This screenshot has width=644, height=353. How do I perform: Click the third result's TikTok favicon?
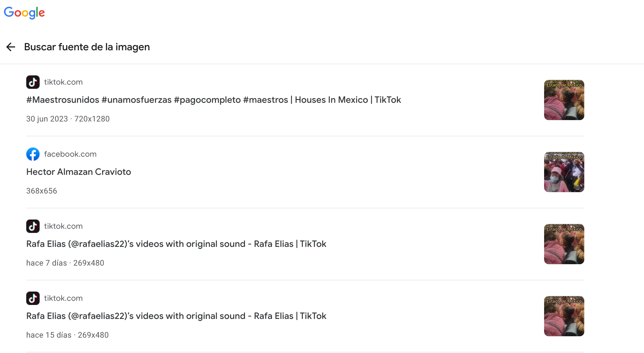coord(33,226)
